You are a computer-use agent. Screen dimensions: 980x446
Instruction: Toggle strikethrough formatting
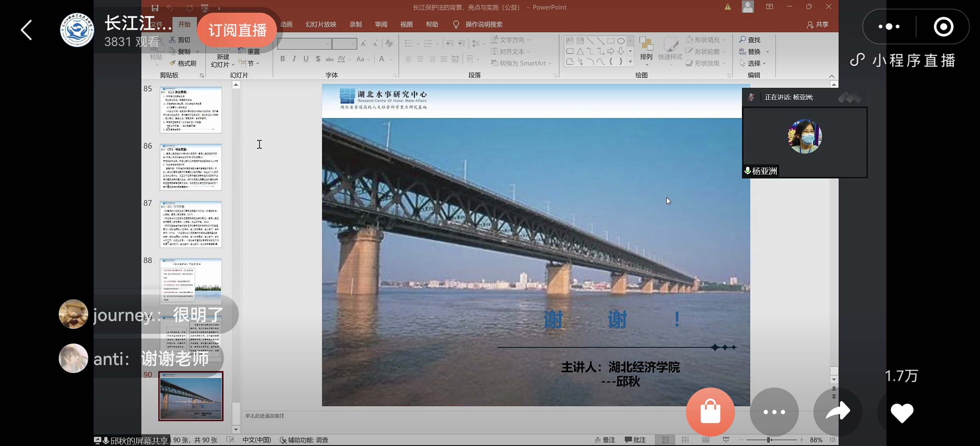coord(330,59)
